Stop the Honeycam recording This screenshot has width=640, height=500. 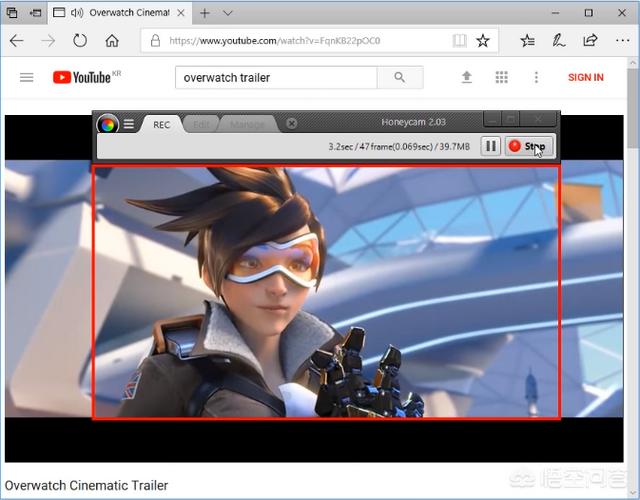(528, 146)
